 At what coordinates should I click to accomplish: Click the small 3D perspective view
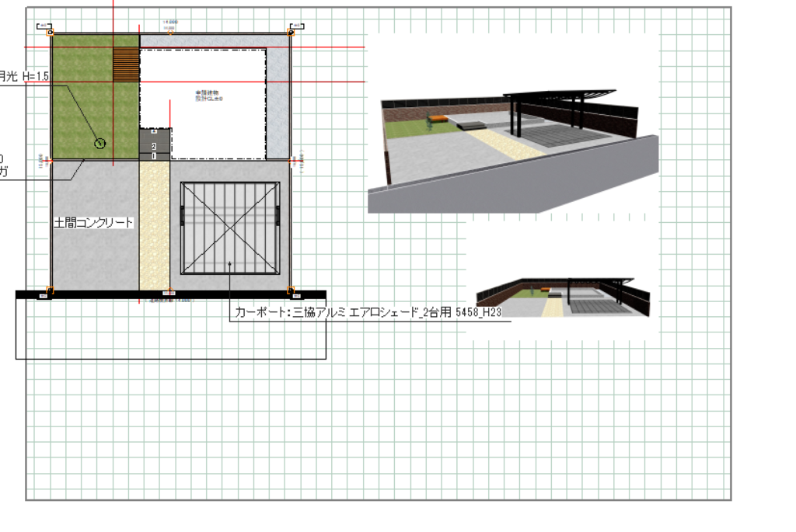[x=563, y=297]
